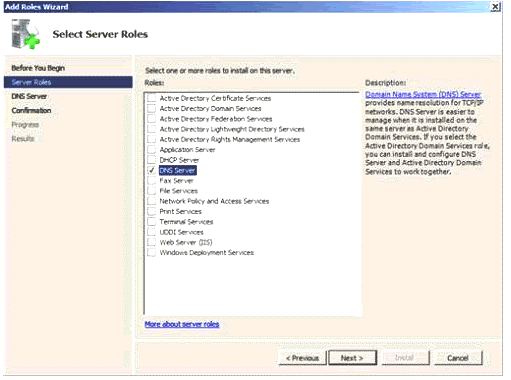511x380 pixels.
Task: Click the Terminal Services role label
Action: coord(186,222)
